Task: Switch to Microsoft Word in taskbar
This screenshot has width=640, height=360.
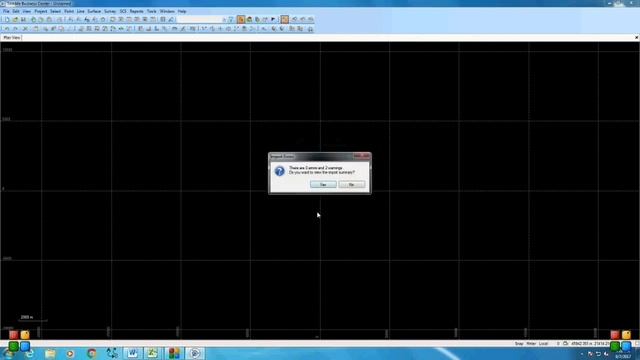Action: (132, 353)
